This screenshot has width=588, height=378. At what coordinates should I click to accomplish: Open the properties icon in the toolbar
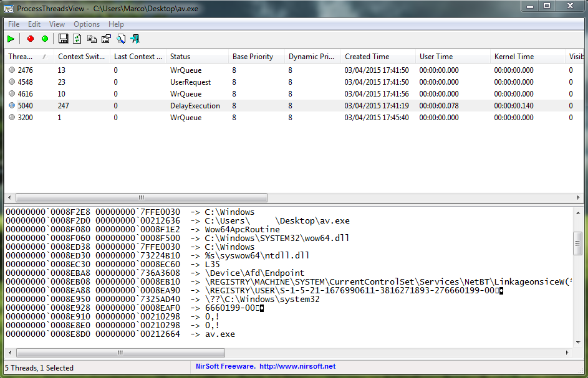106,39
